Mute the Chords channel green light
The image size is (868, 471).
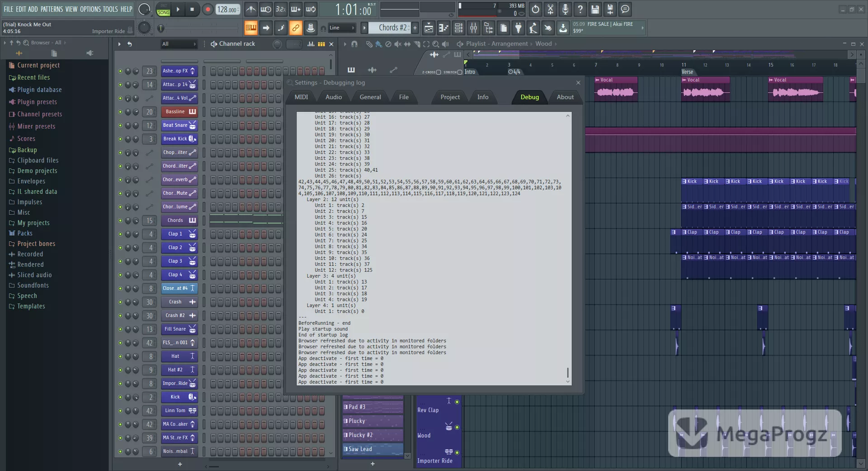click(x=120, y=220)
